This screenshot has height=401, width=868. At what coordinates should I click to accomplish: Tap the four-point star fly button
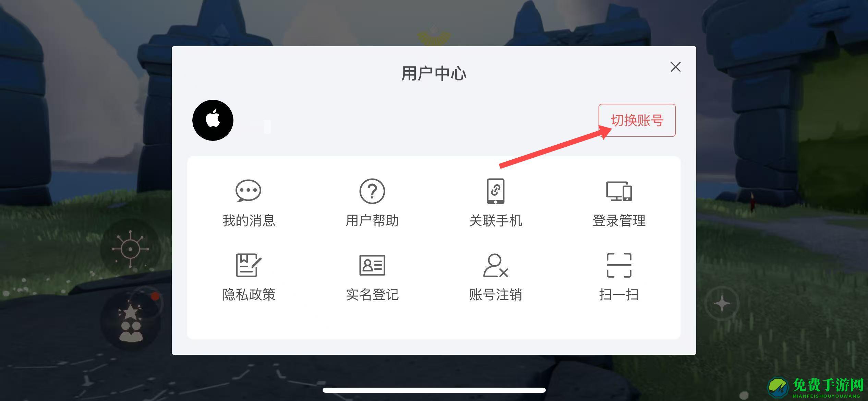coord(722,304)
